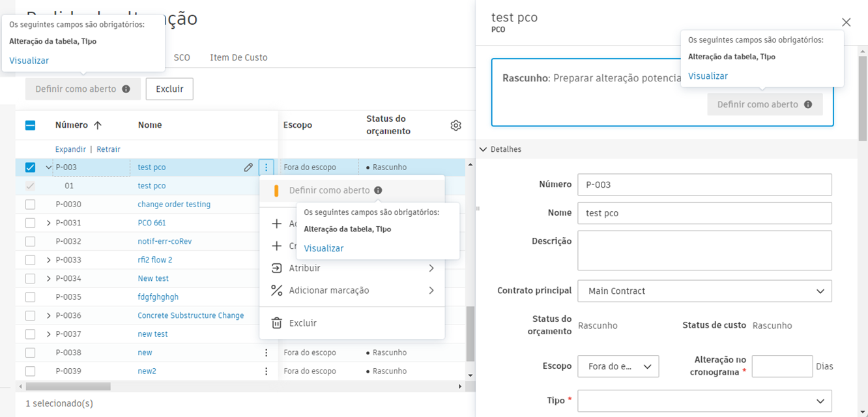The width and height of the screenshot is (868, 417).
Task: Click the pencil edit icon on row P-003
Action: (248, 167)
